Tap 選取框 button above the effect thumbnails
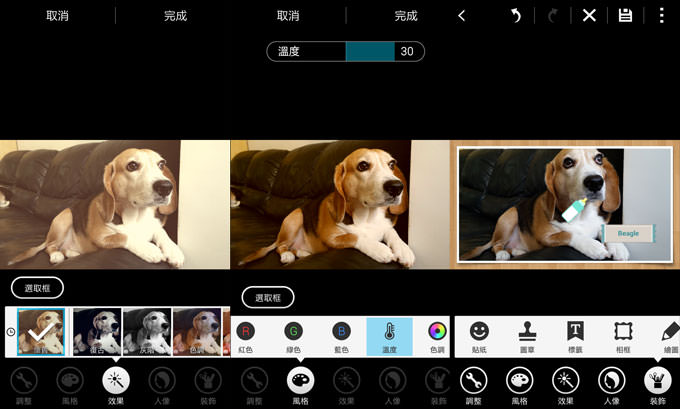Image resolution: width=680 pixels, height=409 pixels. click(38, 288)
